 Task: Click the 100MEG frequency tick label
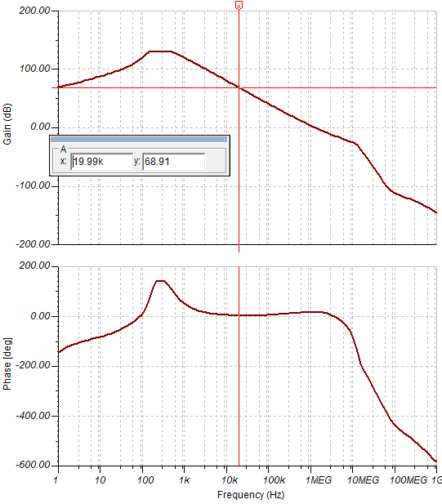pyautogui.click(x=409, y=480)
